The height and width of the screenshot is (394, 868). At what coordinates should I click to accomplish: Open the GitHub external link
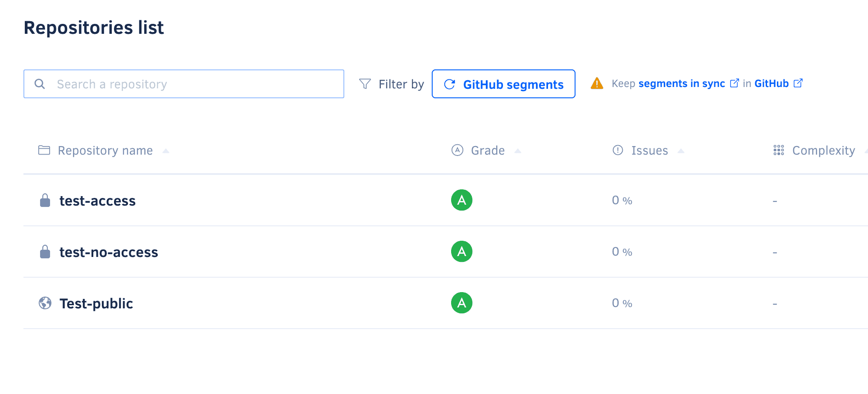(772, 83)
